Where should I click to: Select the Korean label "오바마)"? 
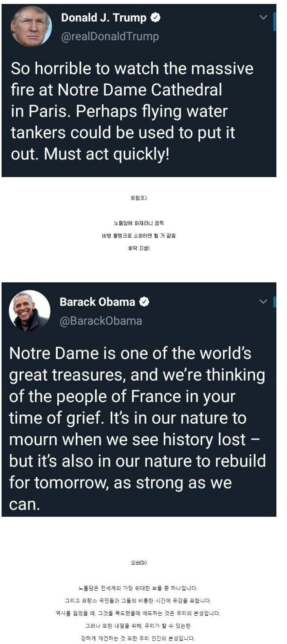click(x=139, y=563)
